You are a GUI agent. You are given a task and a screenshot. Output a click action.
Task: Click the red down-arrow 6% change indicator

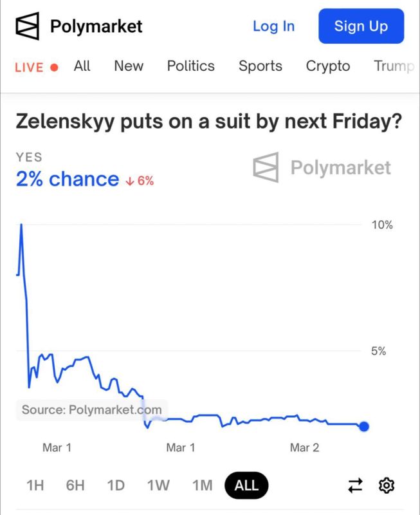tap(140, 181)
